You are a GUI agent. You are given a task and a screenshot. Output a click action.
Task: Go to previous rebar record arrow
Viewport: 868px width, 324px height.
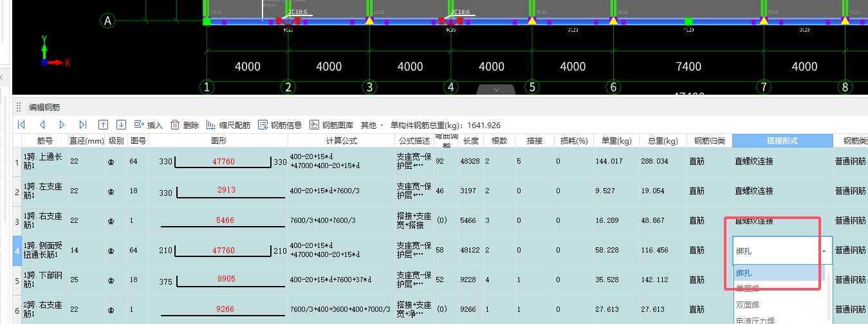42,125
